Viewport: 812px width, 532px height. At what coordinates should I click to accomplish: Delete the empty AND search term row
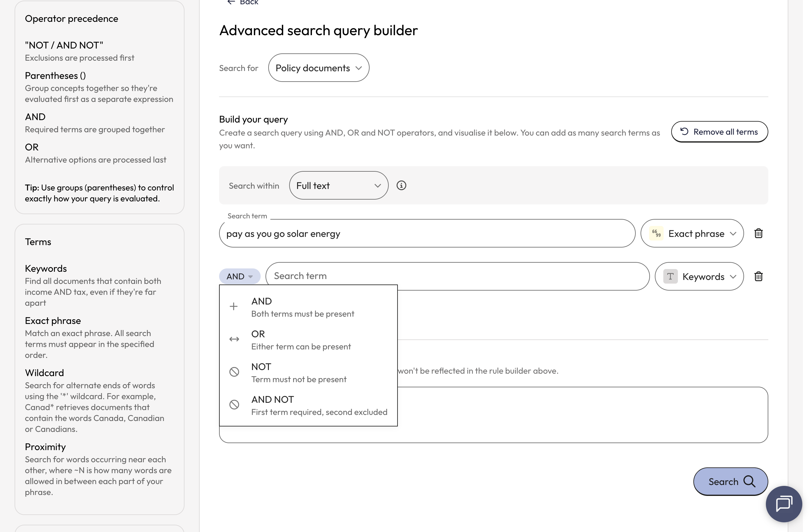[758, 276]
